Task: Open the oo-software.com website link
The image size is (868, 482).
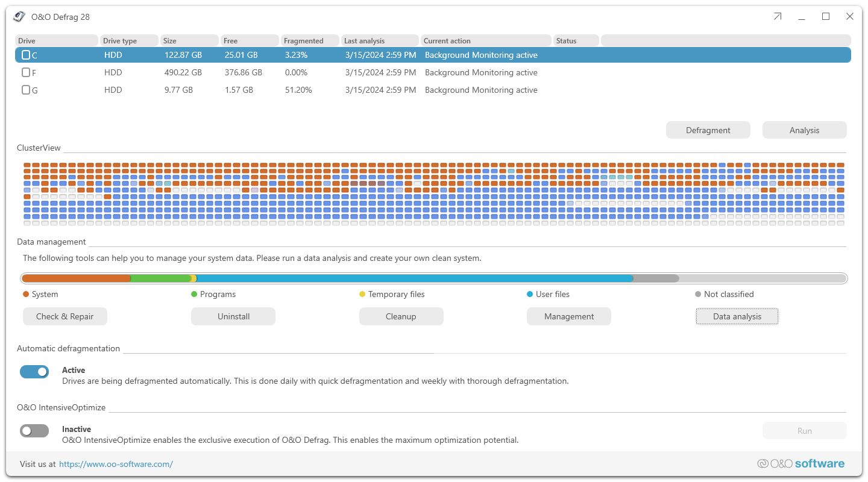Action: click(x=116, y=464)
